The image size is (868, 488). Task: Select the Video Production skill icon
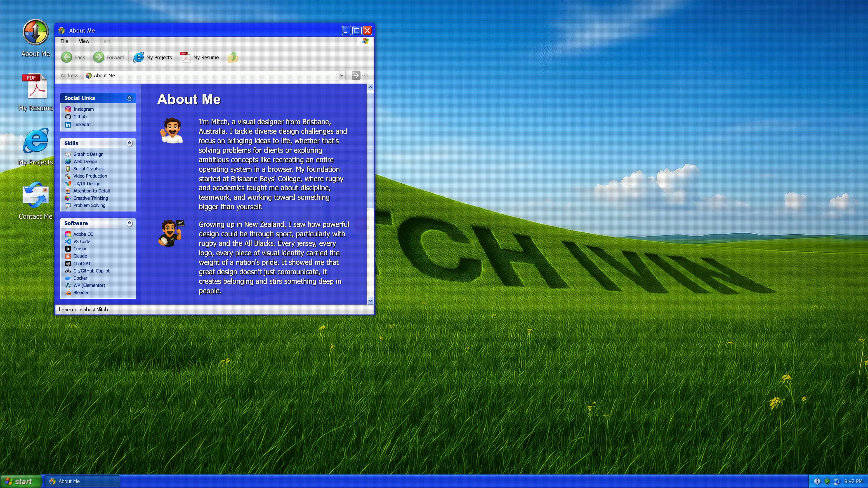point(68,176)
